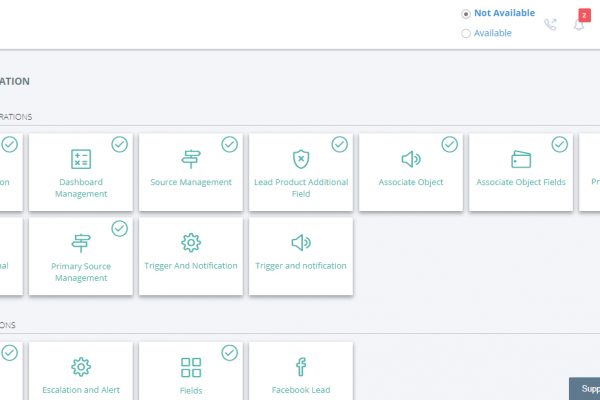600x400 pixels.
Task: Open the Facebook Lead label
Action: pyautogui.click(x=301, y=390)
